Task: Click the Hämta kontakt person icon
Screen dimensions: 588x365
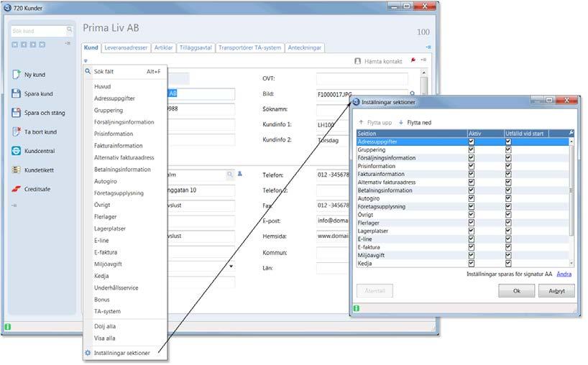Action: click(358, 61)
